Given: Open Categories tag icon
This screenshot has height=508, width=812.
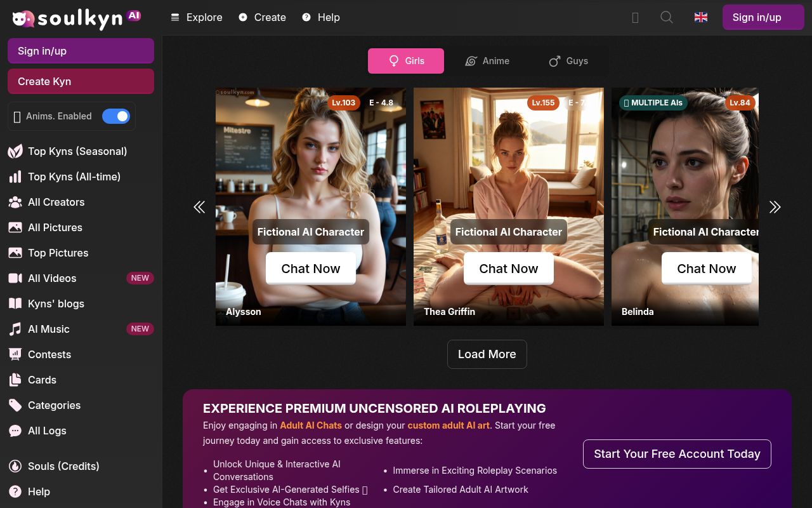Looking at the screenshot, I should (x=15, y=405).
